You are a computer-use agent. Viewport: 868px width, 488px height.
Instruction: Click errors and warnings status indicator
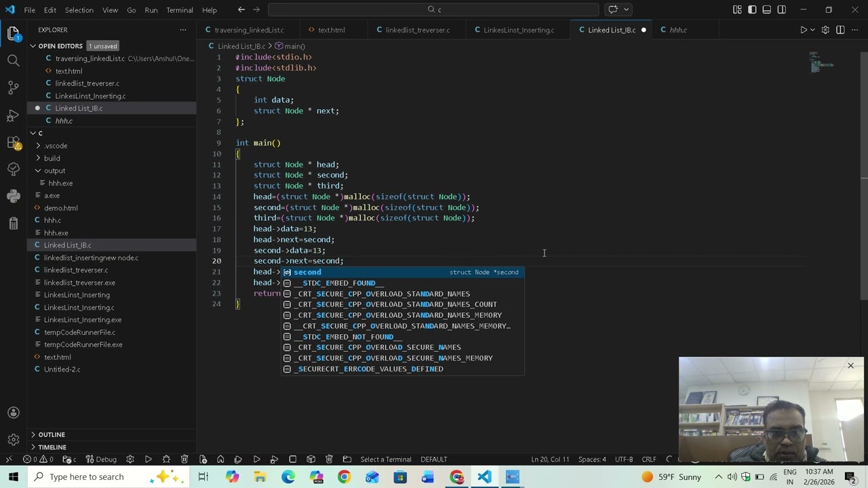[38, 460]
